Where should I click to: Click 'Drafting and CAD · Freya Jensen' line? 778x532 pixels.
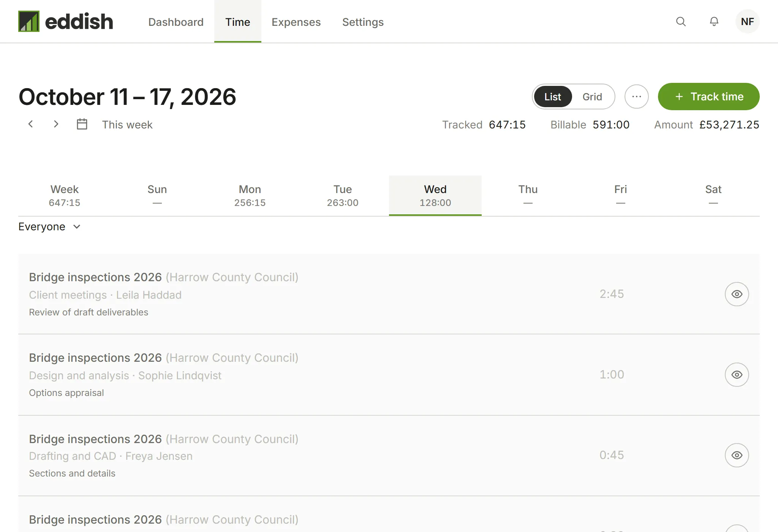click(x=111, y=456)
